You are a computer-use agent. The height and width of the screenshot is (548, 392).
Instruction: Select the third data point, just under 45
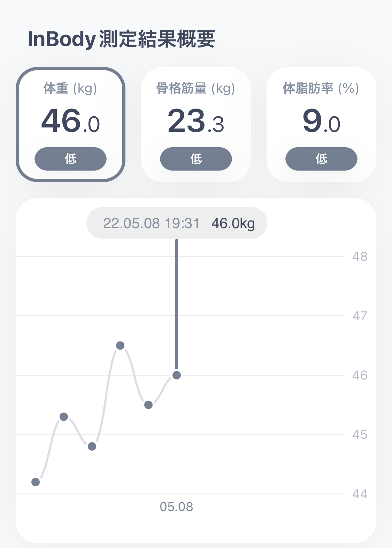click(92, 446)
